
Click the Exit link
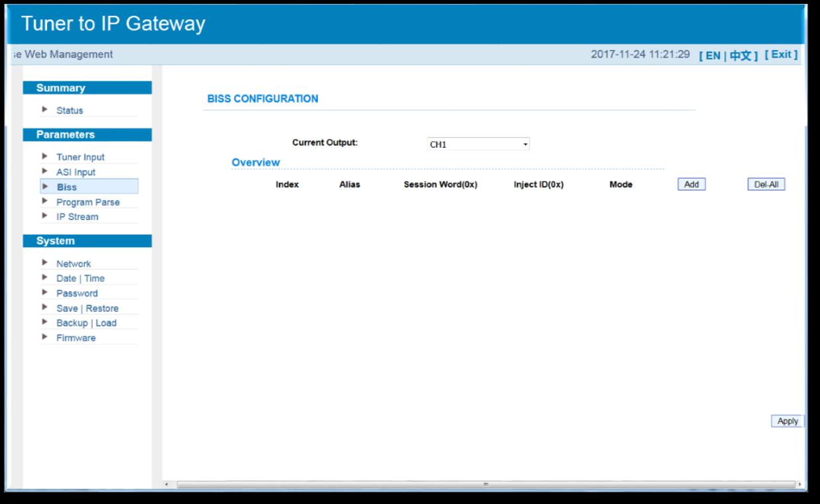click(782, 54)
